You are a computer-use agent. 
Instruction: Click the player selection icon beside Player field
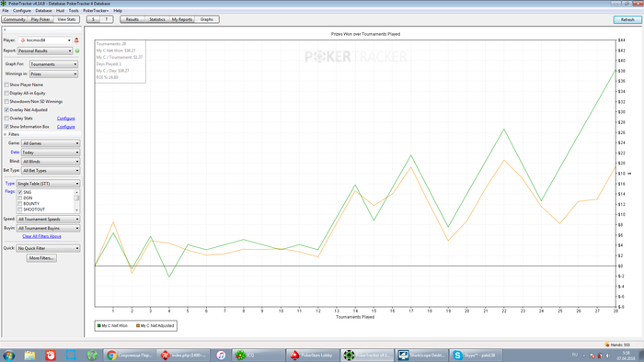coord(76,40)
